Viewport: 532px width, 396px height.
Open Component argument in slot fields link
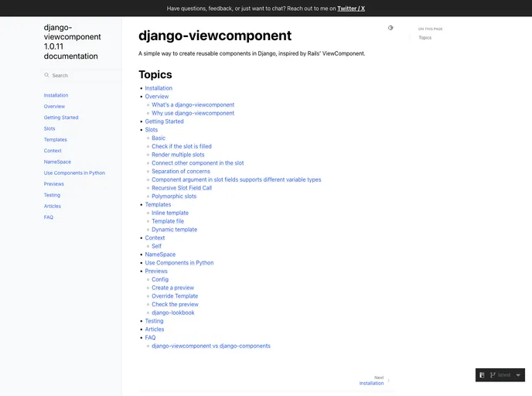pyautogui.click(x=236, y=179)
